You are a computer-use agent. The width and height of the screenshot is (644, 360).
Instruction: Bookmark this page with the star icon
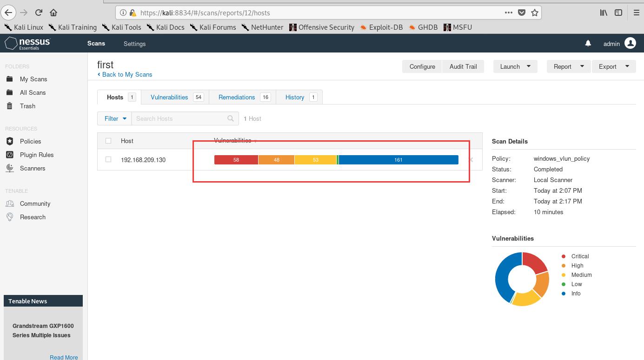coord(535,13)
